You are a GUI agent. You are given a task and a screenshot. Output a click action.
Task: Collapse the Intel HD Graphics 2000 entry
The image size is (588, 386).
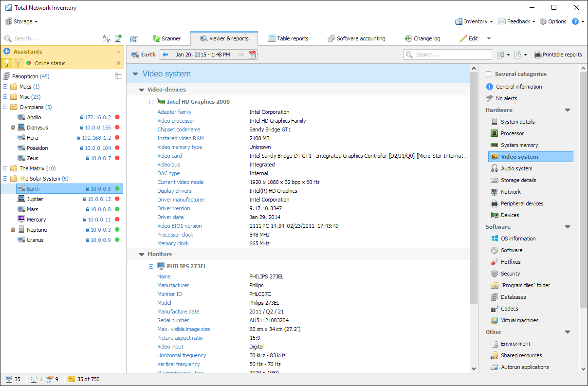(151, 101)
